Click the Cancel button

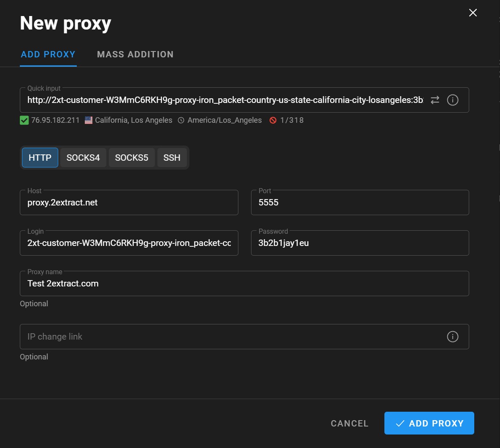pyautogui.click(x=349, y=424)
